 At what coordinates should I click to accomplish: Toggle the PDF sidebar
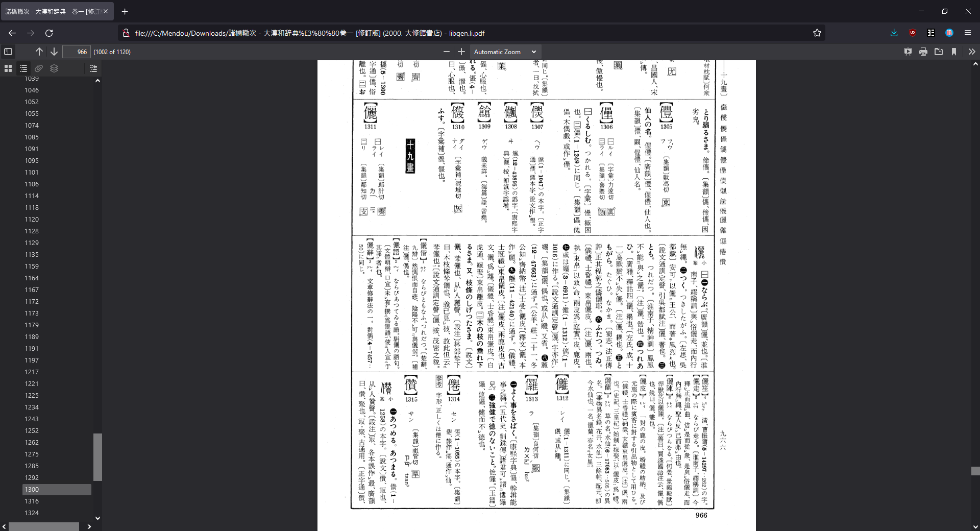pyautogui.click(x=8, y=52)
